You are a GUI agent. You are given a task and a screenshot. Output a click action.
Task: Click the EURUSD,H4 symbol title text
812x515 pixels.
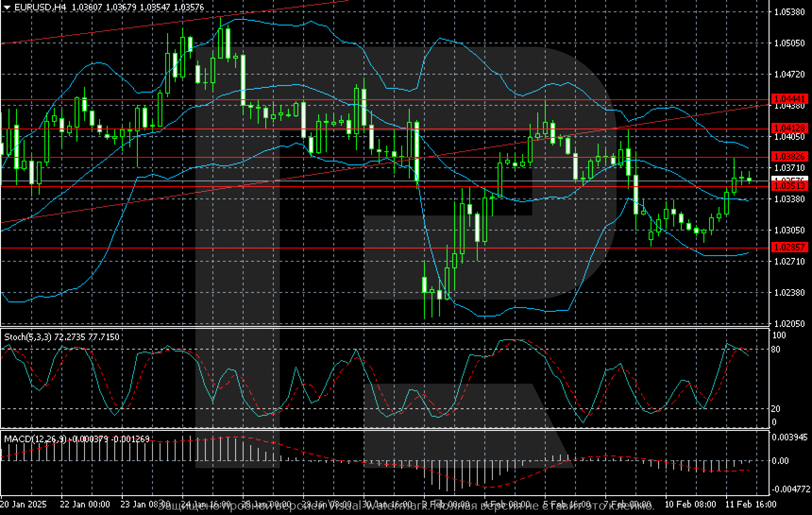pos(34,8)
